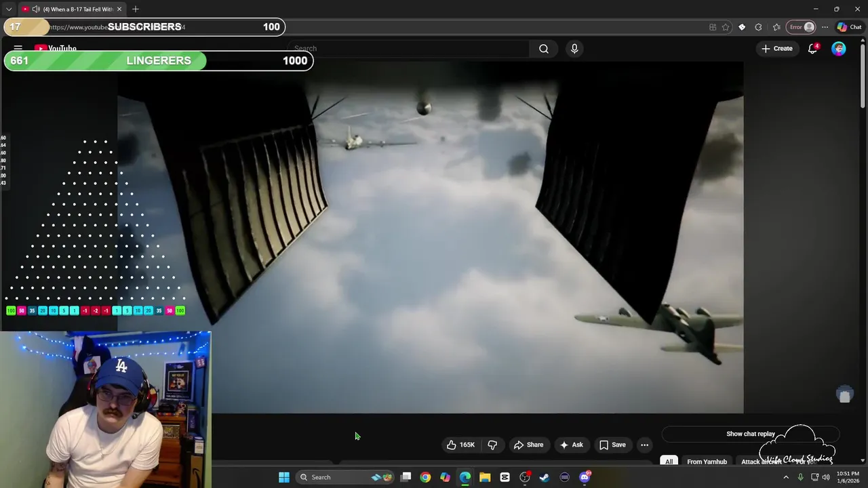Viewport: 868px width, 488px height.
Task: Open CapCut from the taskbar
Action: click(x=505, y=477)
